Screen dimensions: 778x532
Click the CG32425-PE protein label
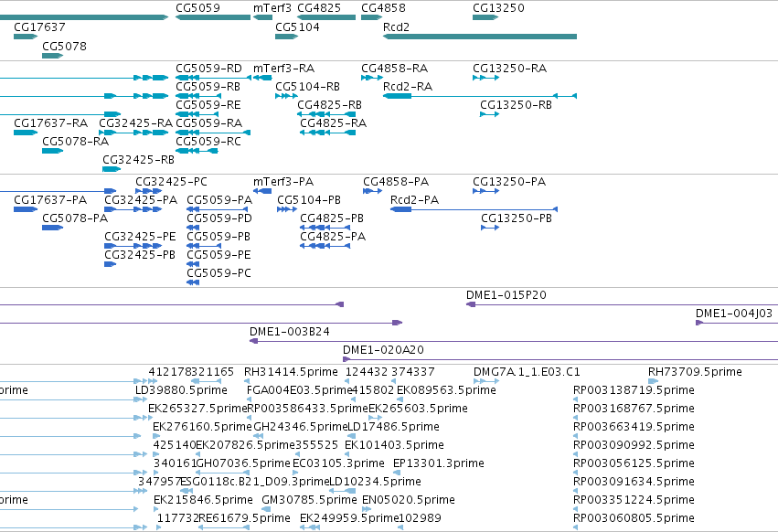(140, 237)
